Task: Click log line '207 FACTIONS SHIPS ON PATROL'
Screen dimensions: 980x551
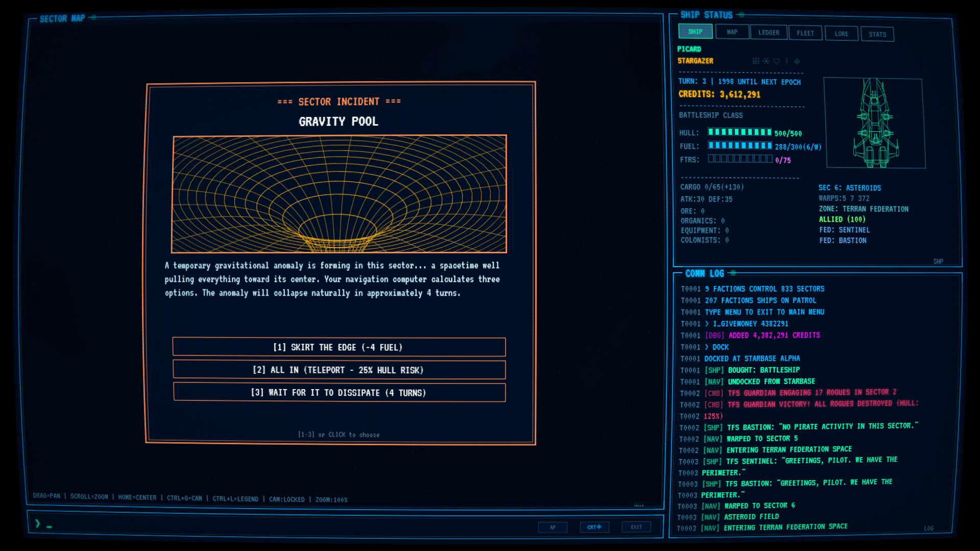Action: tap(760, 301)
